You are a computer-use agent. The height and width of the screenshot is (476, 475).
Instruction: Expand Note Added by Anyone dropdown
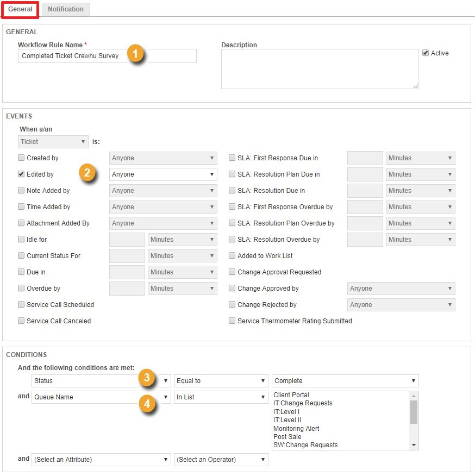pos(163,190)
